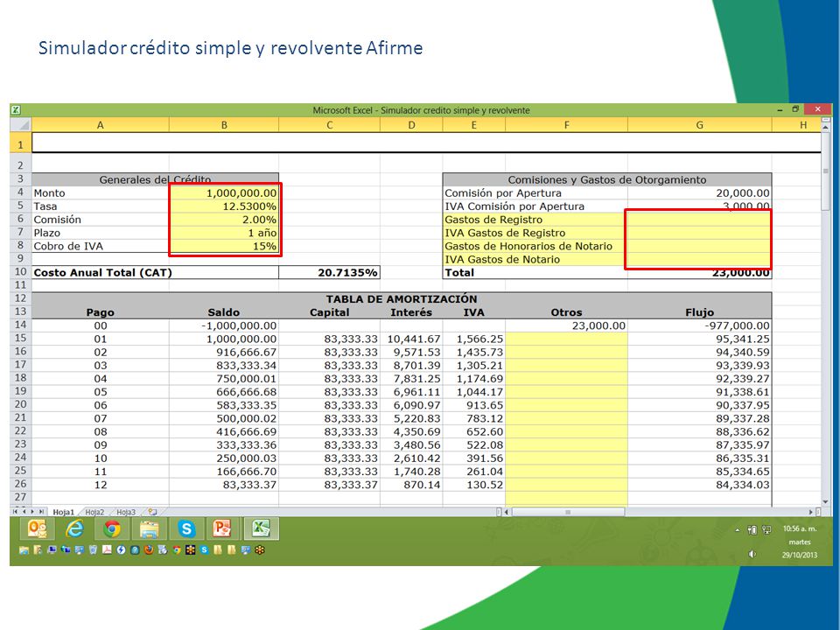Image resolution: width=840 pixels, height=630 pixels.
Task: Select column B header
Action: pos(224,125)
